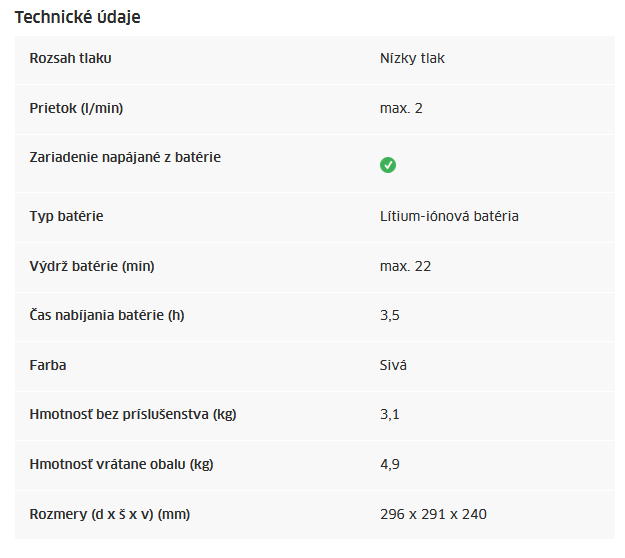Select the Lítium-iónová batéria value
Viewport: 625px width, 558px height.
[x=449, y=216]
